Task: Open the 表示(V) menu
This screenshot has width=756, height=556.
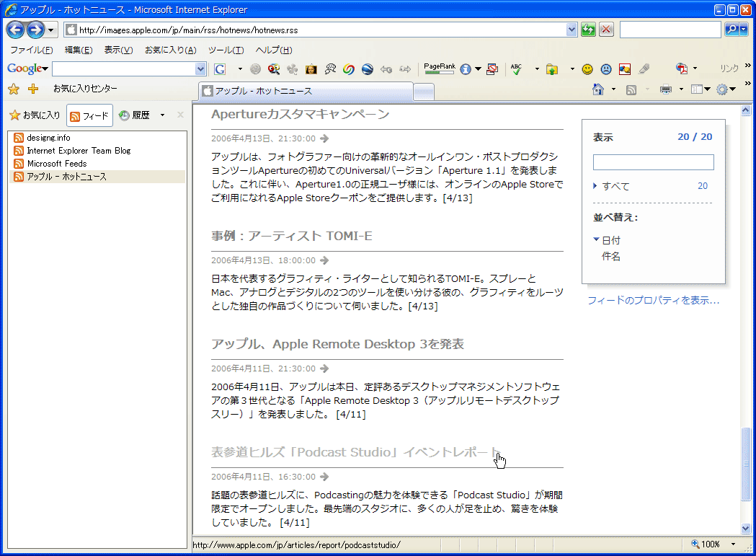Action: tap(119, 50)
